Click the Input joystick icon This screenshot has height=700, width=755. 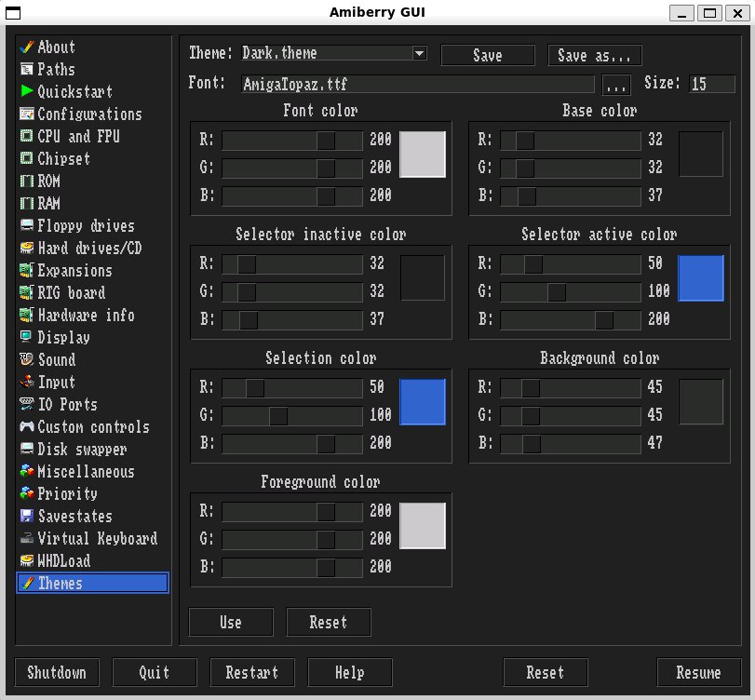[x=27, y=382]
